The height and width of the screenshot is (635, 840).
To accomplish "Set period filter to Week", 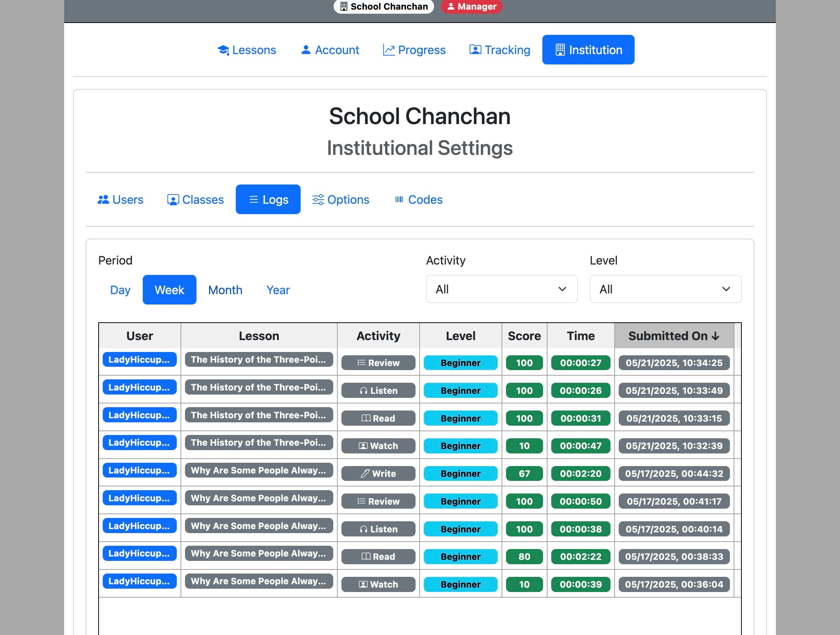I will (169, 290).
